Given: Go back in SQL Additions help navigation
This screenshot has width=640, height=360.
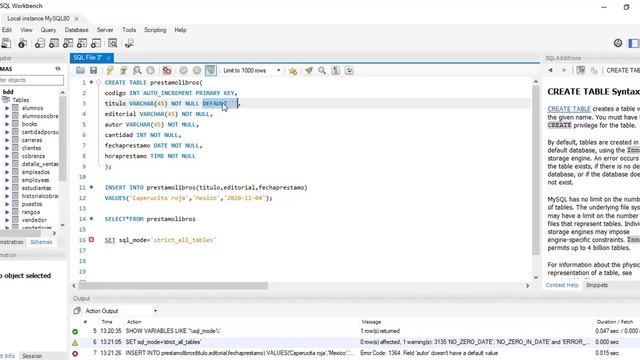Looking at the screenshot, I should [x=551, y=70].
